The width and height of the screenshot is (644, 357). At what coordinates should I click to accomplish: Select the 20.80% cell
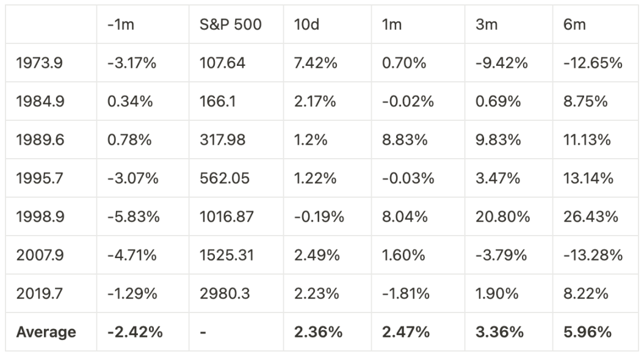pyautogui.click(x=501, y=217)
